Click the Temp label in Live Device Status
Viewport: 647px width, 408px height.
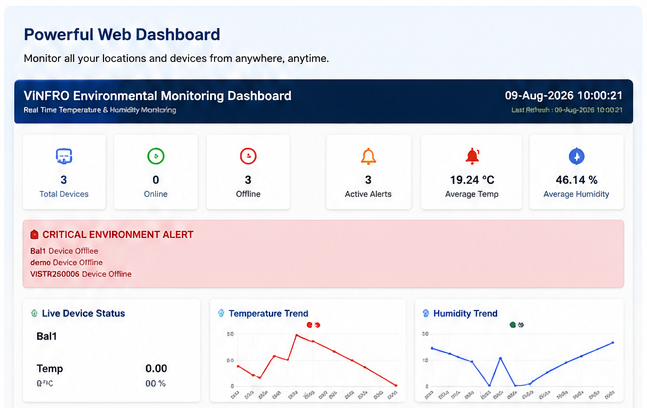pos(50,369)
